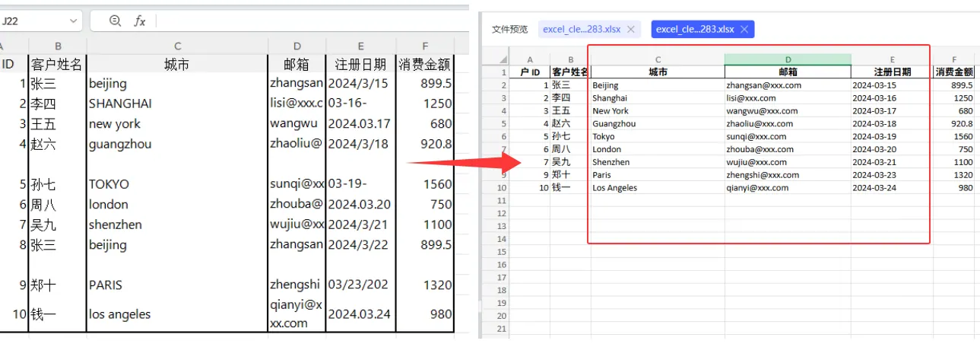Select column D header in the left spreadsheet

click(297, 46)
